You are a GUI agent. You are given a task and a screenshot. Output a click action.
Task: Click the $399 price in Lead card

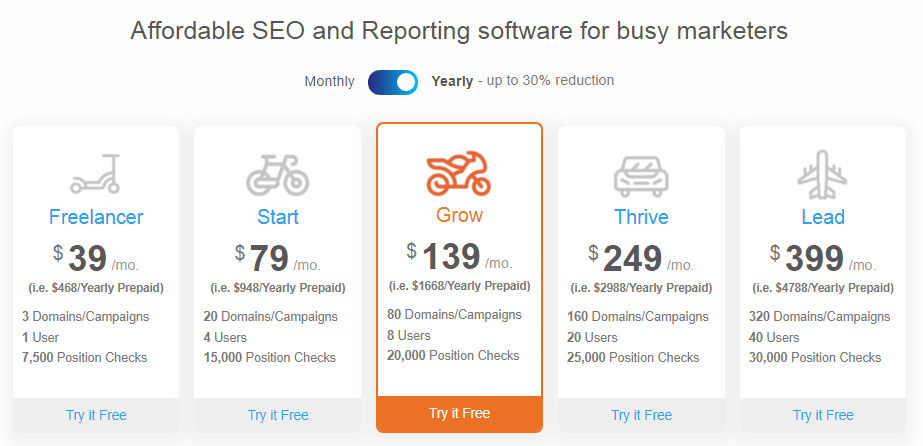coord(808,259)
